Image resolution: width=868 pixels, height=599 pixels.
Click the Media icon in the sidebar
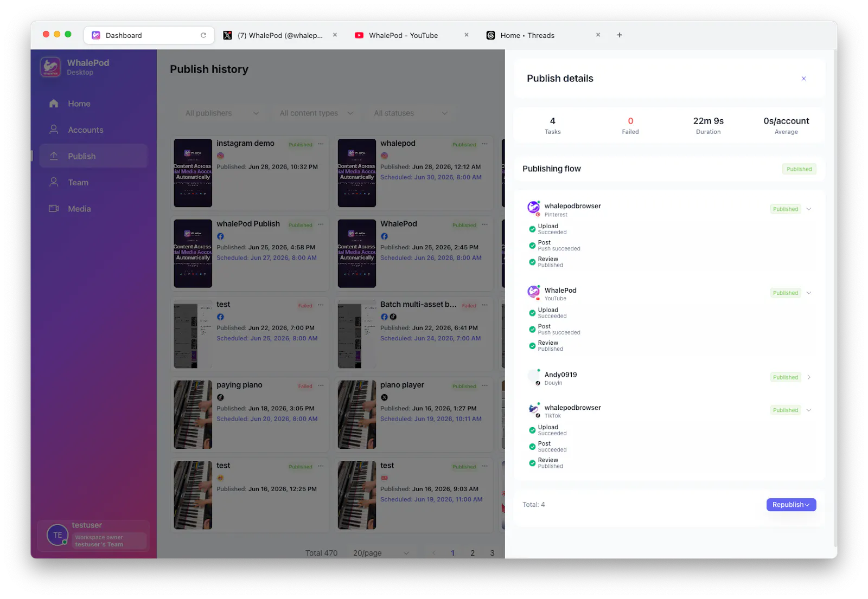click(54, 209)
